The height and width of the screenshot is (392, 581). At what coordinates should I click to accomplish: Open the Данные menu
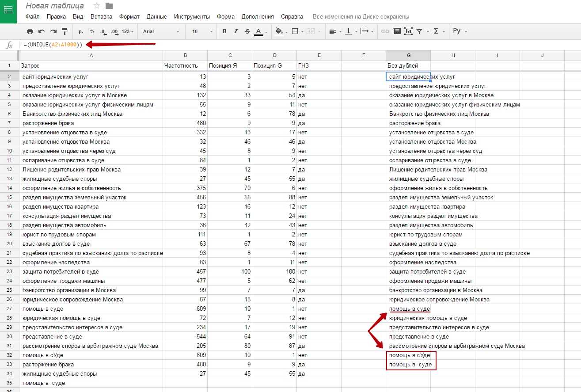(x=156, y=17)
